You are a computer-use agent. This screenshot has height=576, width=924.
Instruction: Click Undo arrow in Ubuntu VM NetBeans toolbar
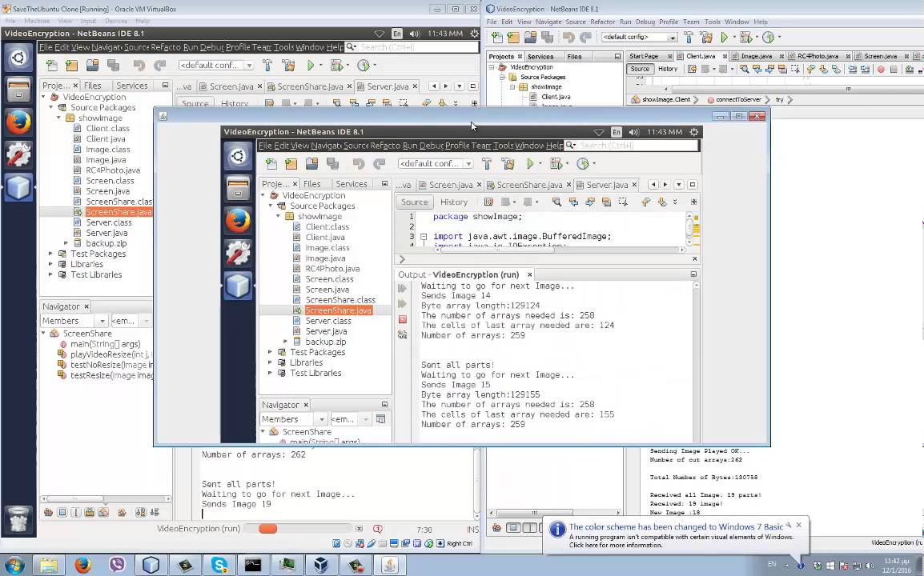139,66
